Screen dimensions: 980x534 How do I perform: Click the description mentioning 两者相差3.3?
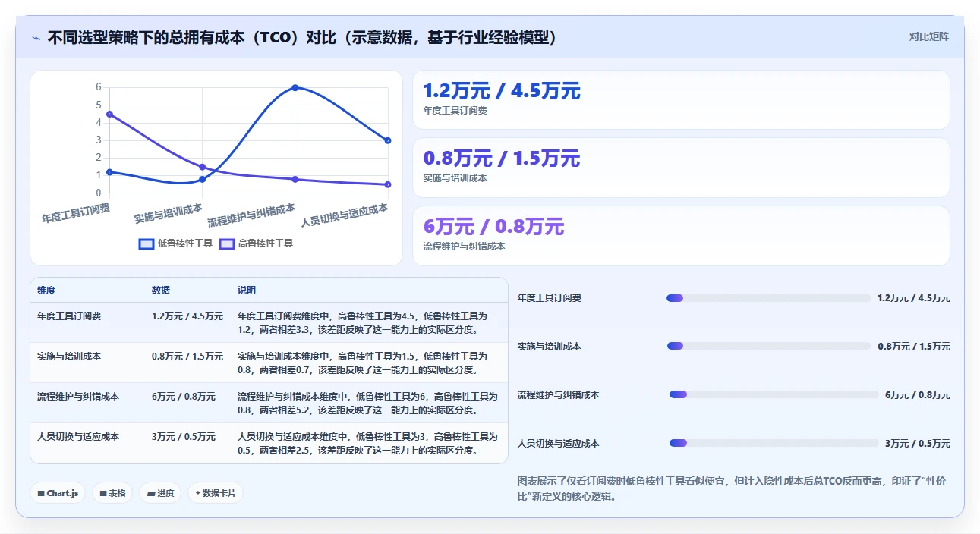click(363, 322)
